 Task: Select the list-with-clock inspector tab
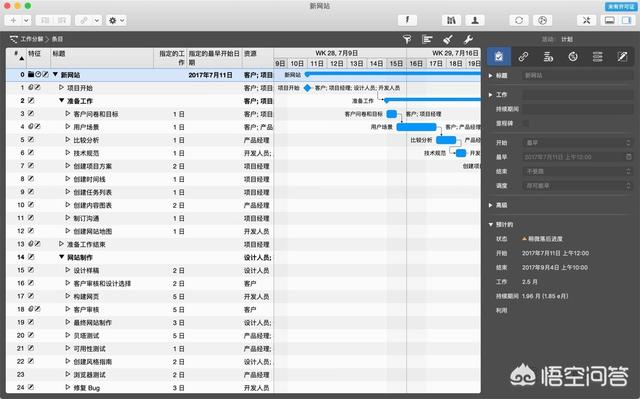click(x=548, y=57)
